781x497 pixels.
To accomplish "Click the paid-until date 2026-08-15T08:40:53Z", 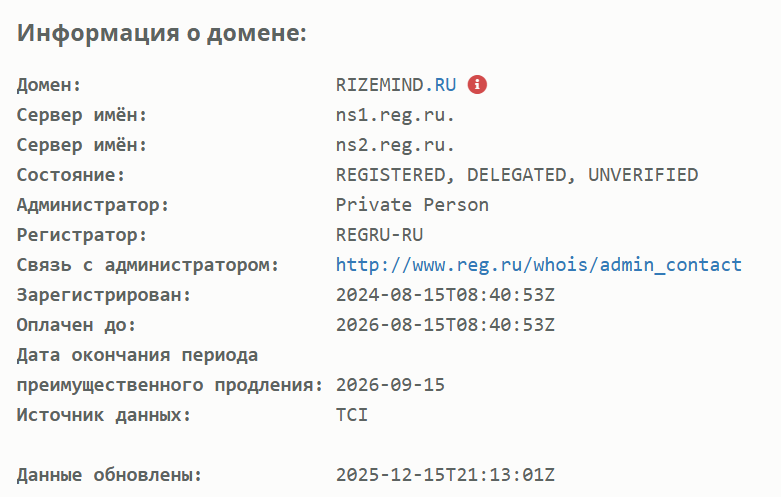I will coord(445,325).
